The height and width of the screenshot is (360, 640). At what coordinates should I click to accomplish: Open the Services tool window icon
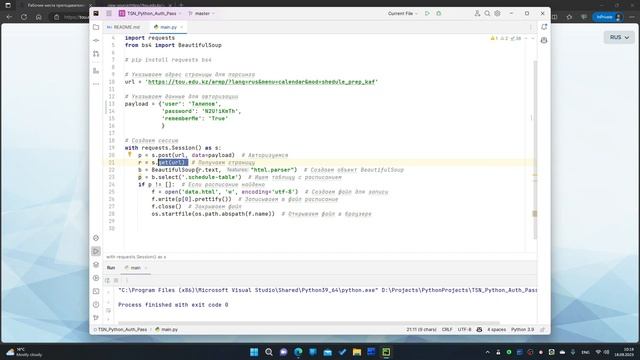click(96, 278)
